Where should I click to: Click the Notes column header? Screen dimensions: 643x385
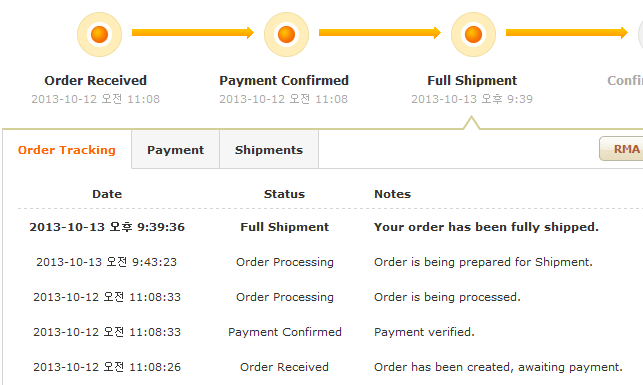(x=392, y=194)
